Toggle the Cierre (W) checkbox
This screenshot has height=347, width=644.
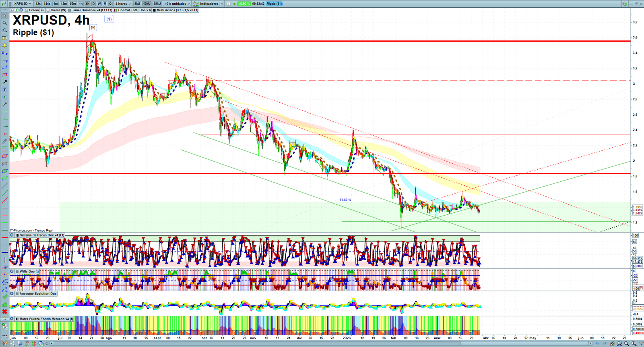click(48, 10)
